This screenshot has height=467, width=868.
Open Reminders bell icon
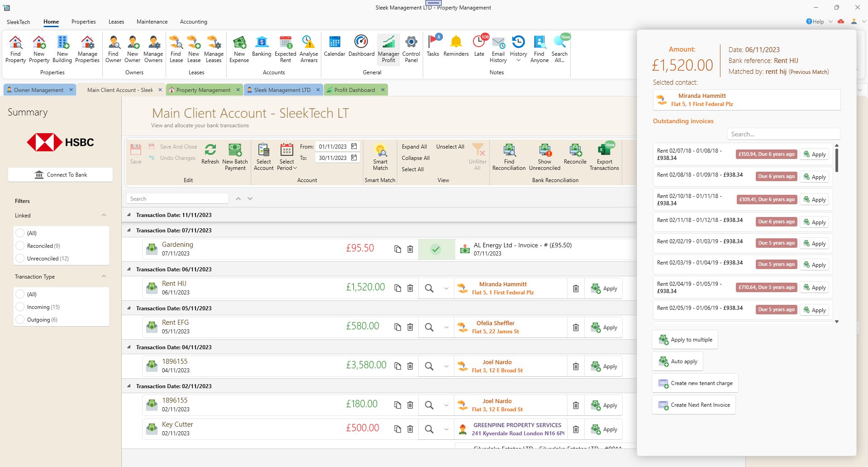tap(456, 46)
